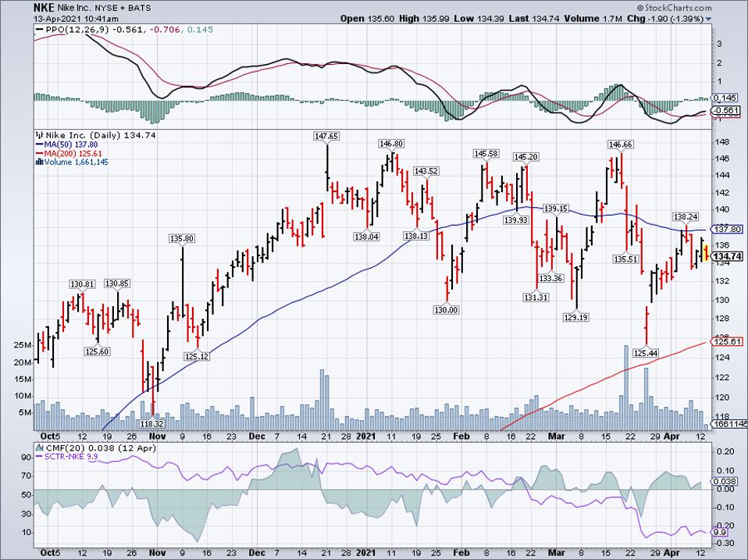
Task: Click the 'Chg -1.90 (-1.39%)' value
Action: 665,19
